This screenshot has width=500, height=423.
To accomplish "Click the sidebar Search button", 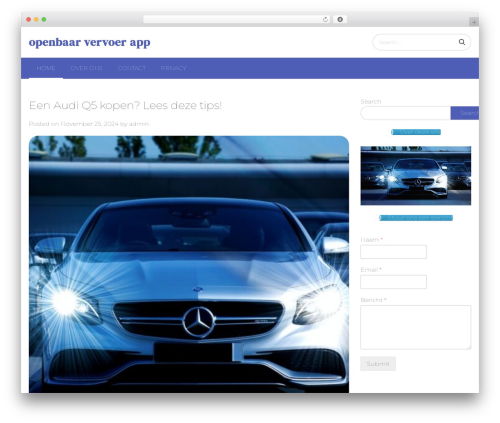I will tap(465, 113).
